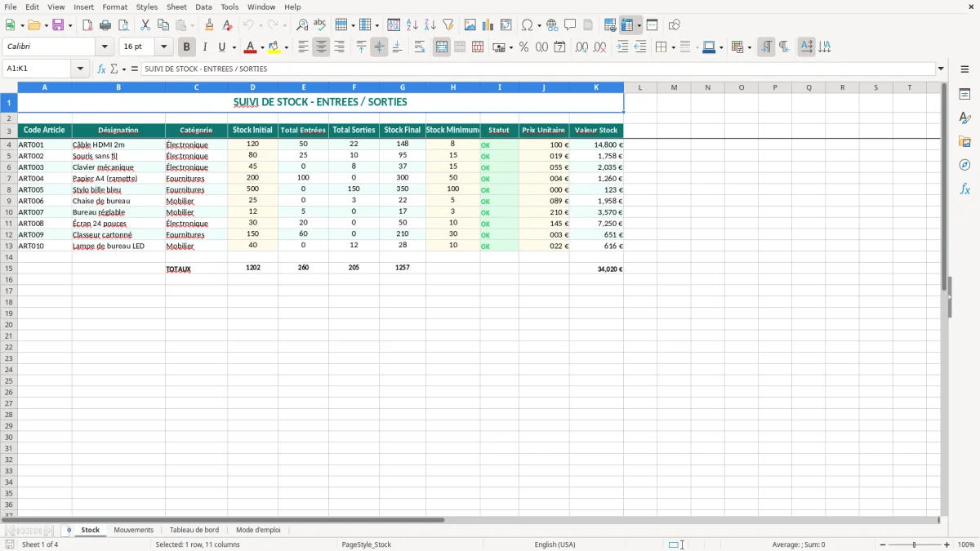Screen dimensions: 980x551
Task: Click the Clone Formatting paintbrush icon
Action: pyautogui.click(x=209, y=25)
